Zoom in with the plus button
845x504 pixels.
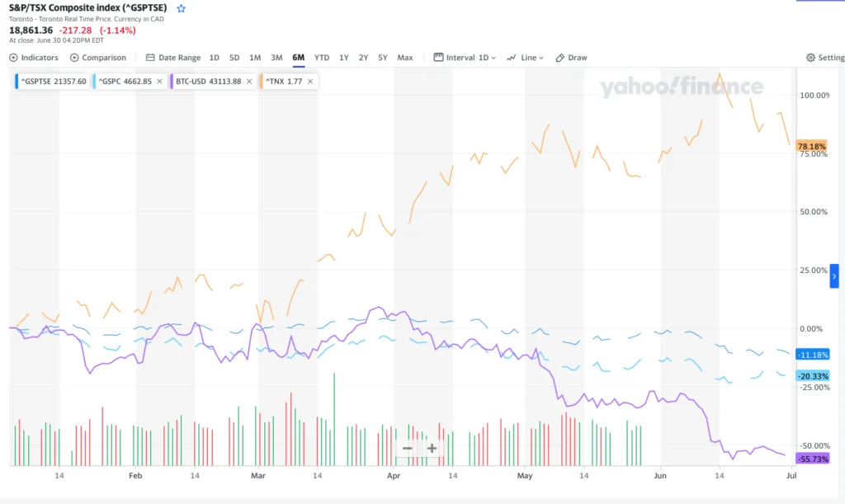pos(432,449)
